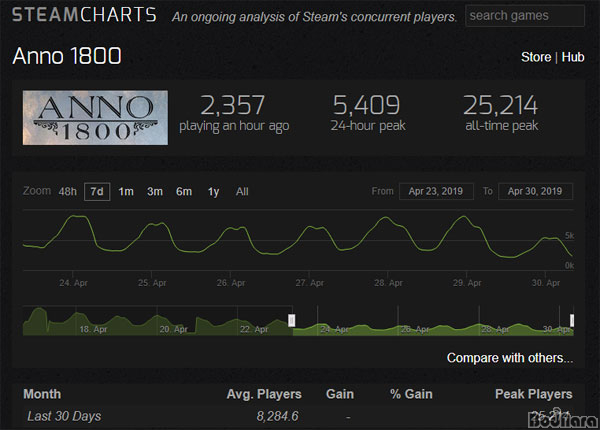Open the Store link

click(536, 57)
